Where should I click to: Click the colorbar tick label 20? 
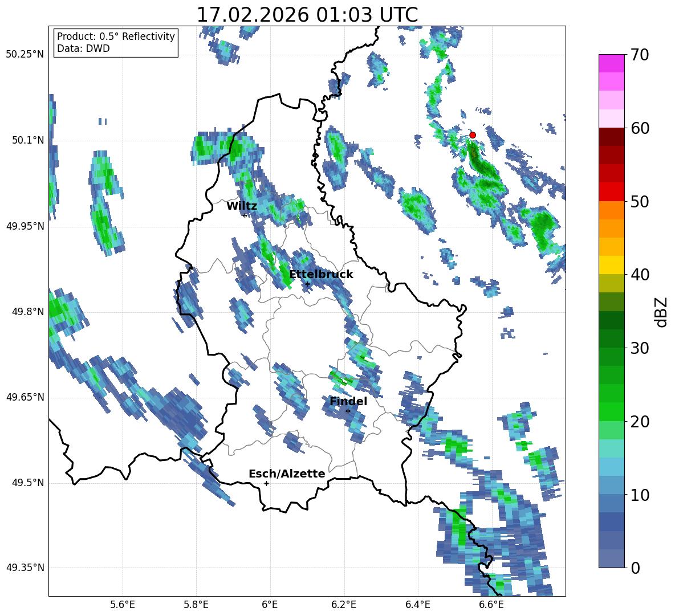[x=640, y=422]
